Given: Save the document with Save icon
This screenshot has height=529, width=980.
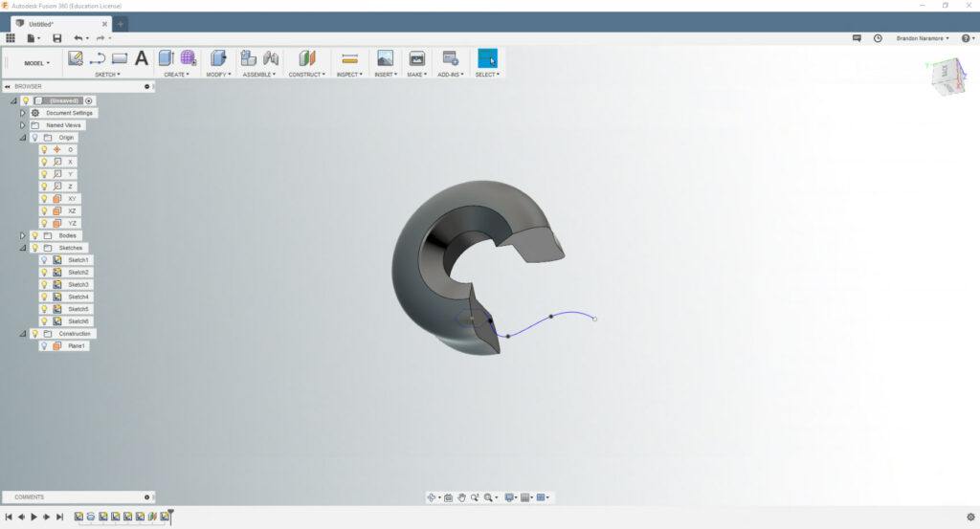Looking at the screenshot, I should pos(56,38).
